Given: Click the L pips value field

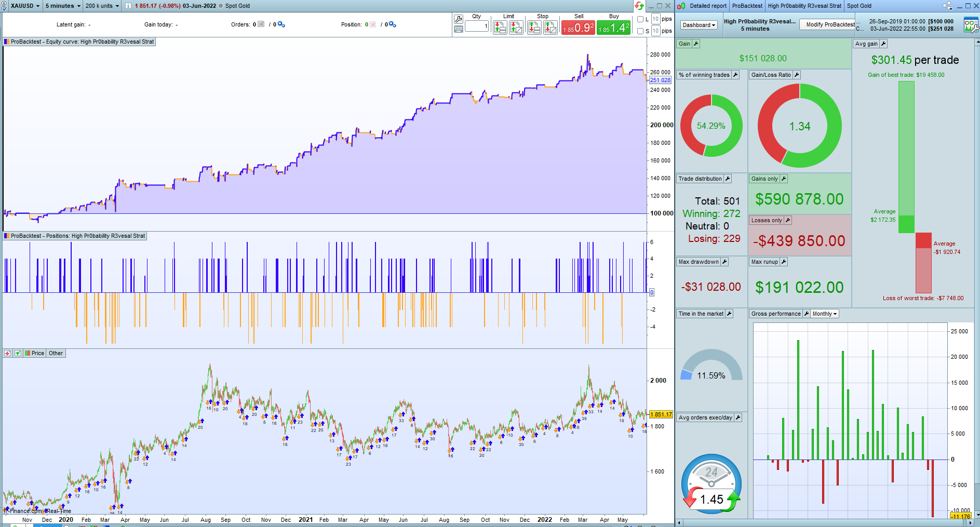Looking at the screenshot, I should point(656,19).
